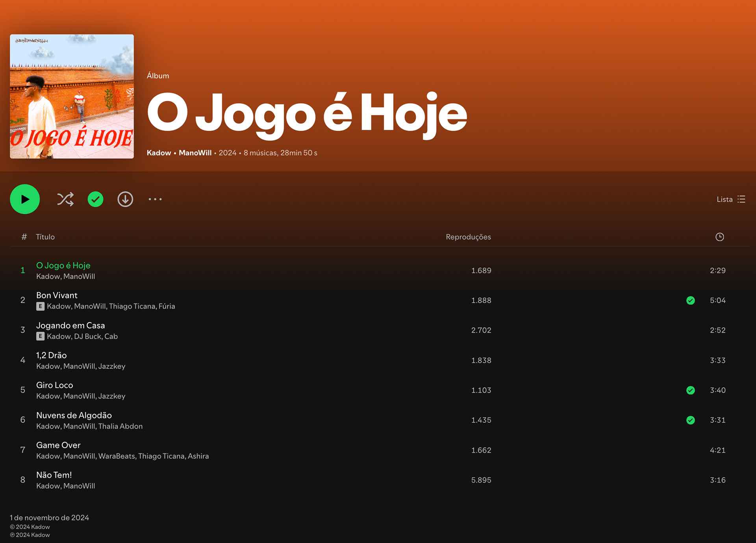
Task: Click the Reproduções column header
Action: [468, 237]
